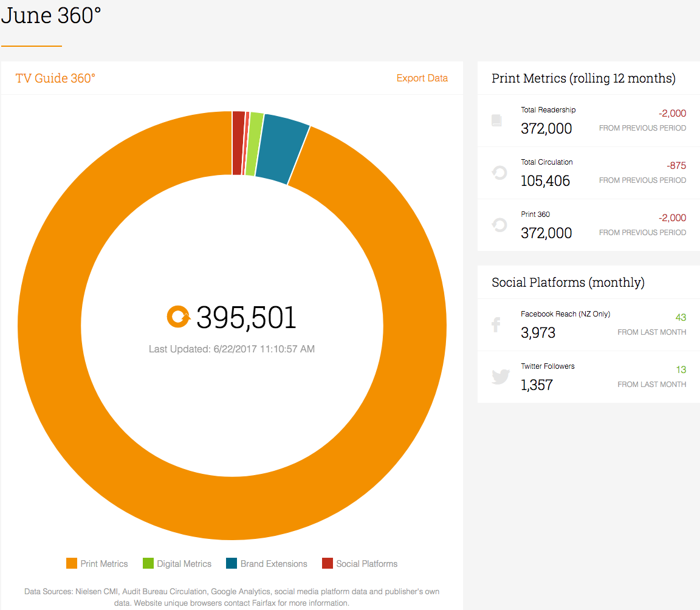Click Export Data link
Viewport: 700px width, 610px height.
coord(422,78)
